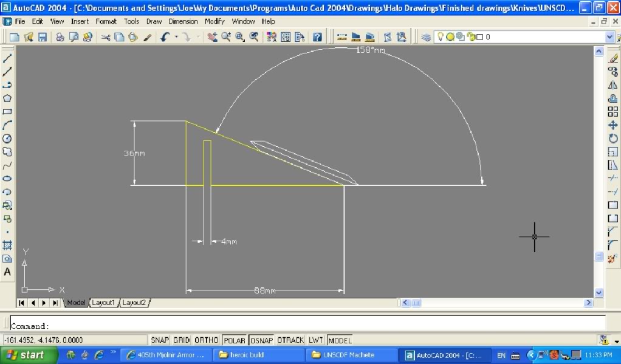Open the status bar tray settings arrow

point(616,341)
